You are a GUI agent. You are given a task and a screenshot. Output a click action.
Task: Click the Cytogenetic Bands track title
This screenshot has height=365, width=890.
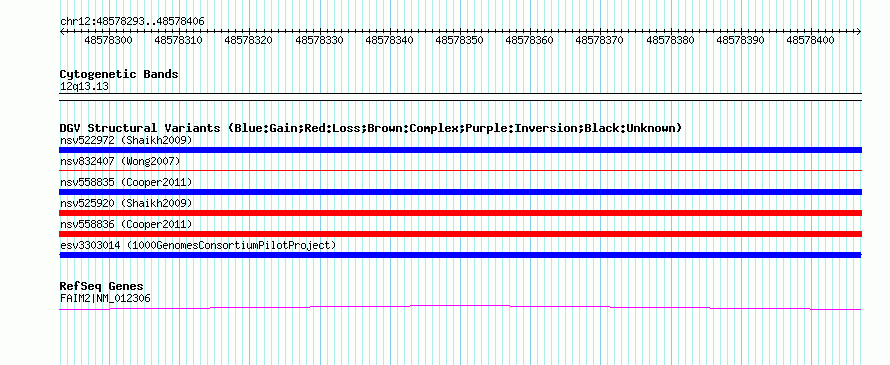coord(119,74)
